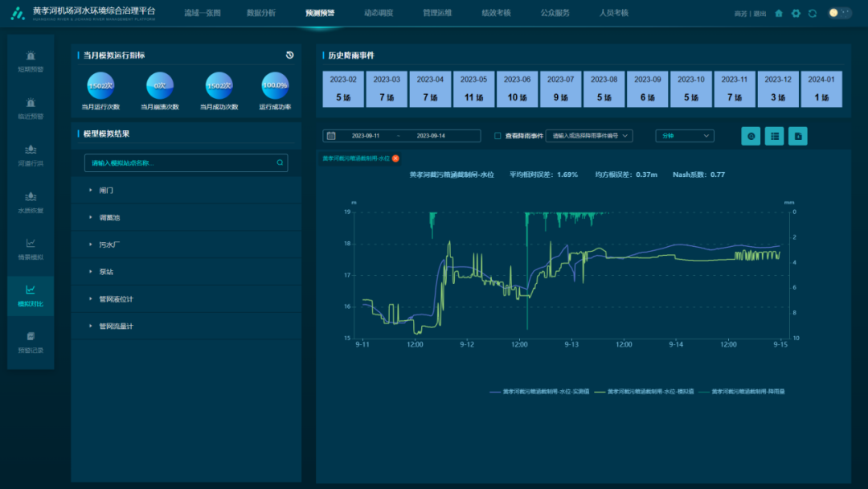
Task: Select the 2023-05 rainfall event card
Action: point(473,88)
